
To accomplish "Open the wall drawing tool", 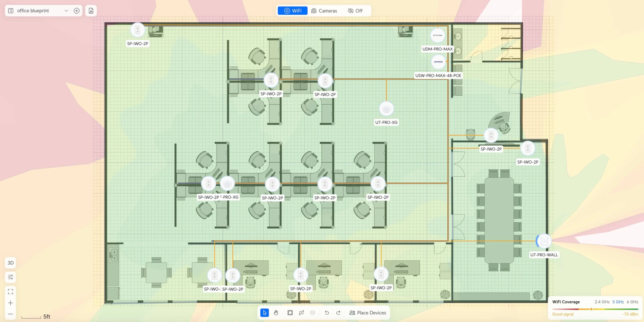I will coord(290,312).
